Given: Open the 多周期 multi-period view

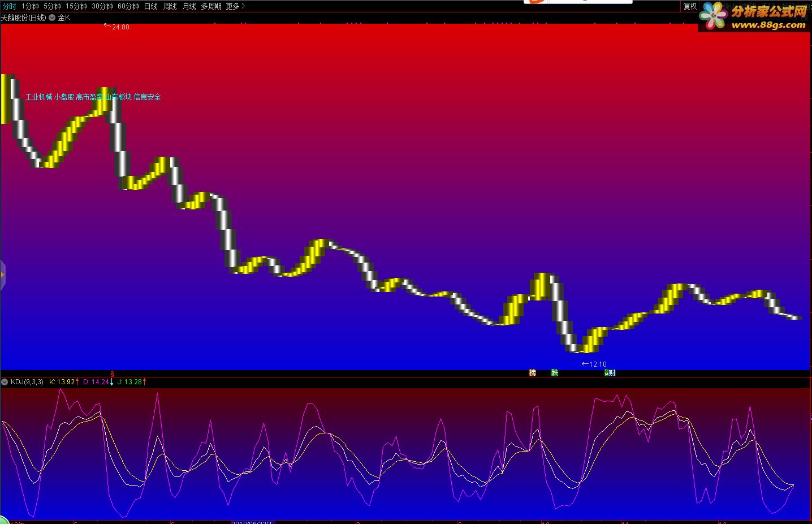Looking at the screenshot, I should [x=211, y=6].
